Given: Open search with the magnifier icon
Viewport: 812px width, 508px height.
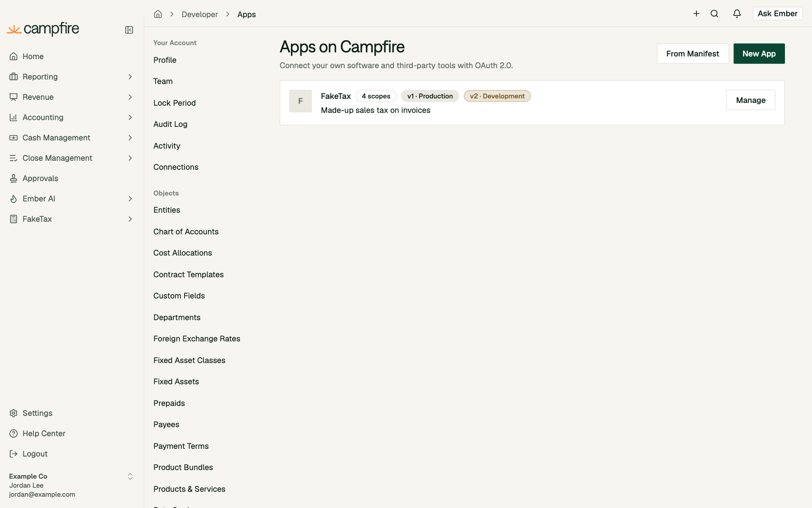Looking at the screenshot, I should pyautogui.click(x=715, y=14).
